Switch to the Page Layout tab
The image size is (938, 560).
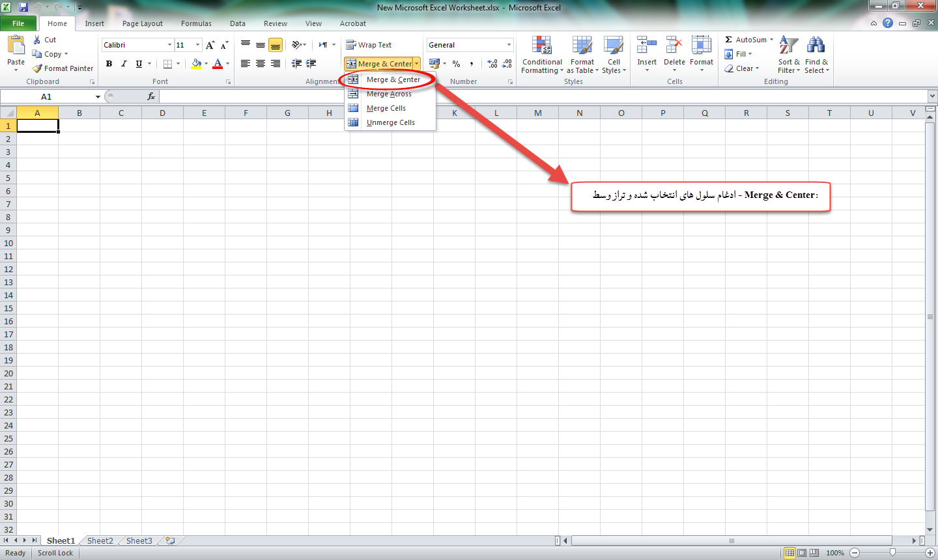tap(142, 23)
